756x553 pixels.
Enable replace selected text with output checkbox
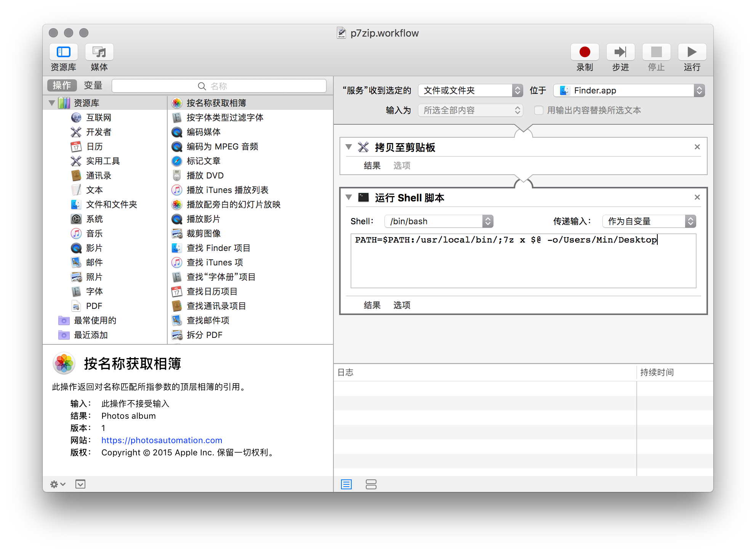coord(538,111)
